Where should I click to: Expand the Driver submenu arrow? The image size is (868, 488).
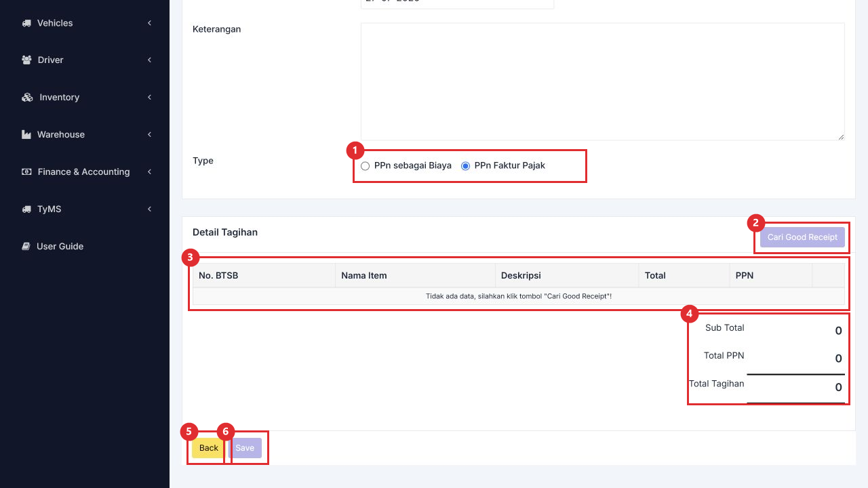(x=149, y=60)
